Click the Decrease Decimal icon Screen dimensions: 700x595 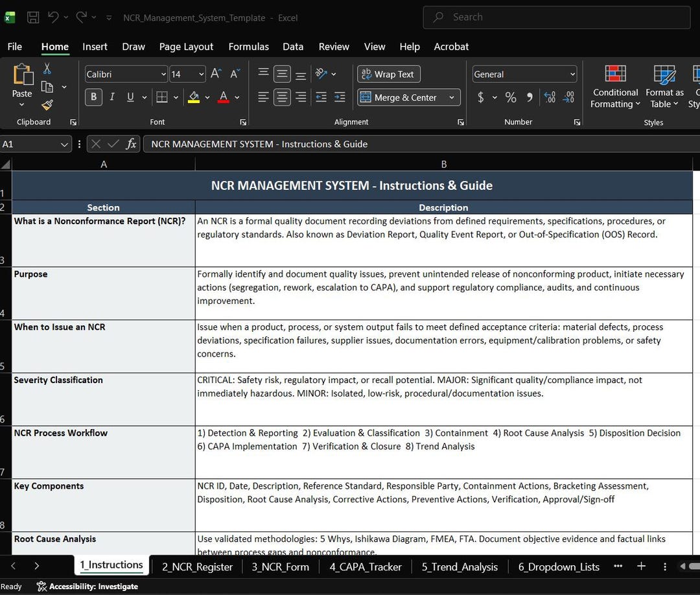[x=569, y=97]
